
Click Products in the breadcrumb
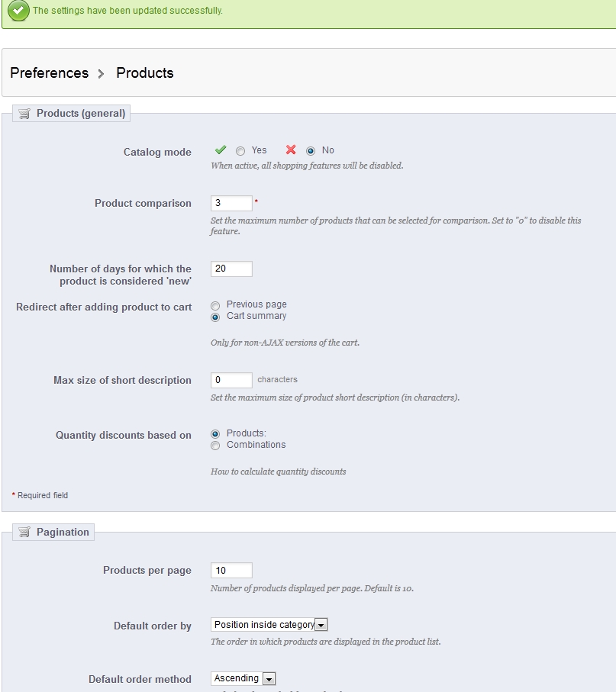pyautogui.click(x=145, y=73)
